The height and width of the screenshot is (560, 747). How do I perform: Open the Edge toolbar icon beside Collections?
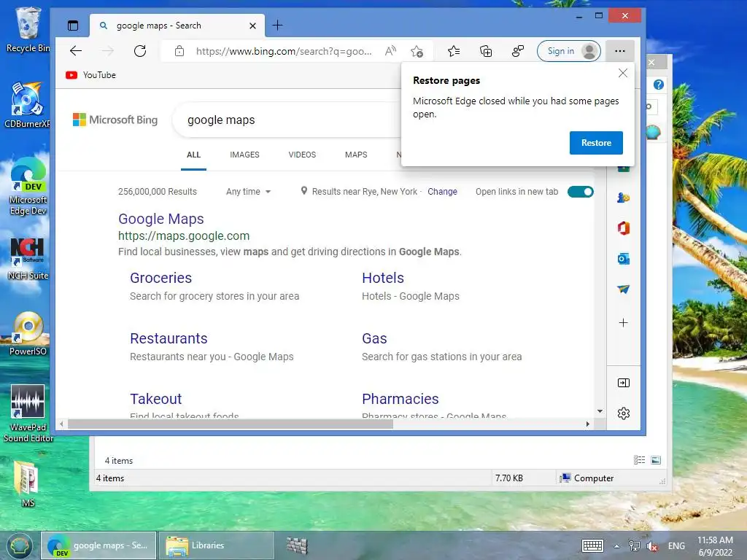click(x=517, y=51)
